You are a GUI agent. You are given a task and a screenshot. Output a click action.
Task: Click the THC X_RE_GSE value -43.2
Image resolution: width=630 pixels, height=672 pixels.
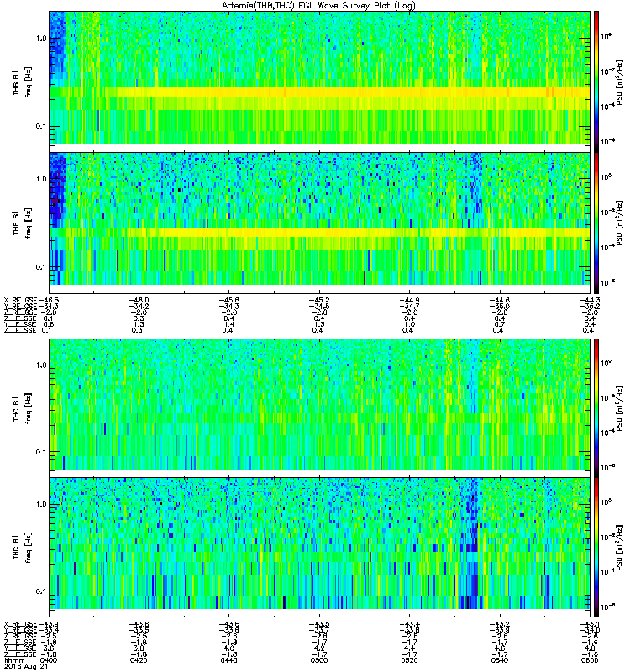pos(500,624)
